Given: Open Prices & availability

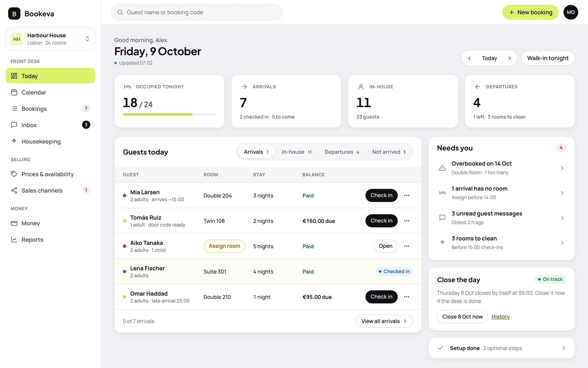Looking at the screenshot, I should click(x=50, y=174).
